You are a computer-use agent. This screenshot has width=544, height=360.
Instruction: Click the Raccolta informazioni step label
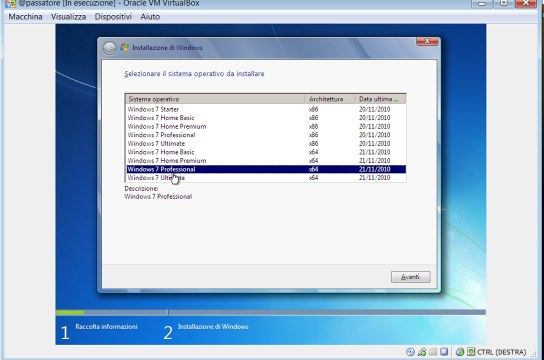coord(107,327)
